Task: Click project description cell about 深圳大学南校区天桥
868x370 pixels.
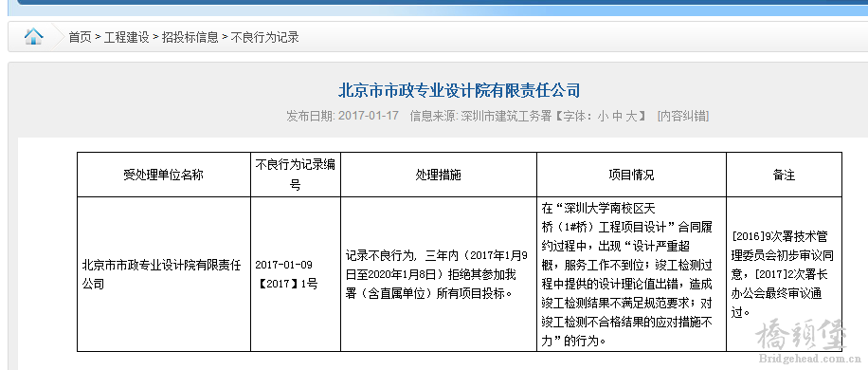Action: coord(631,274)
